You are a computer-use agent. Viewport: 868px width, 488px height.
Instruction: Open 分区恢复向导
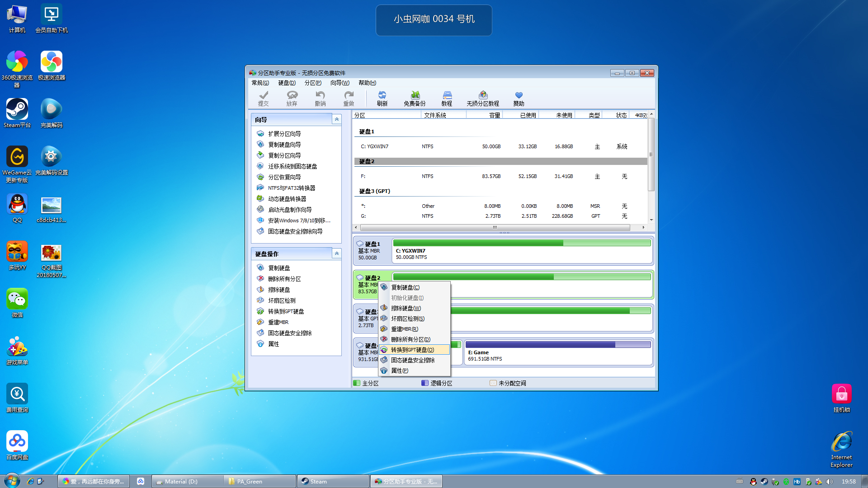(x=284, y=177)
